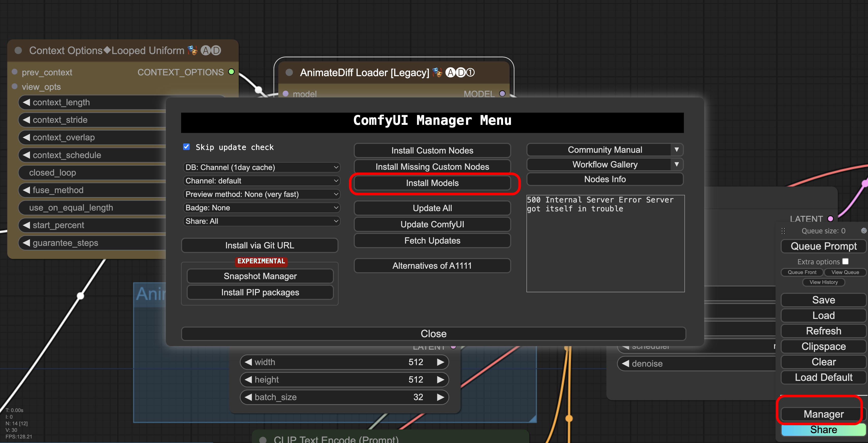The width and height of the screenshot is (868, 443).
Task: Expand the Community Manual arrow
Action: point(676,149)
